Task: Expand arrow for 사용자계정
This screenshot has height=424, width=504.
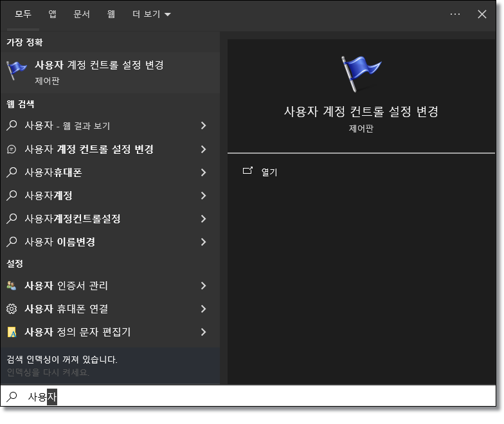Action: pos(203,196)
